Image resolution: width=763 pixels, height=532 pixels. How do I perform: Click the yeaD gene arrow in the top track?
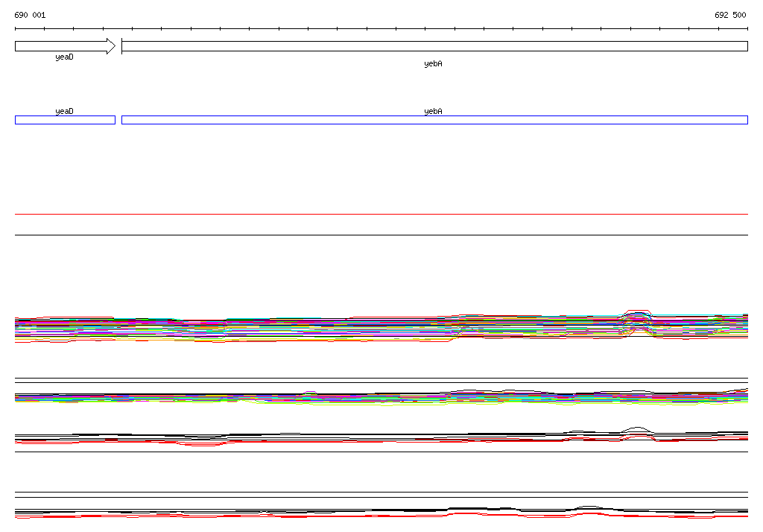63,46
